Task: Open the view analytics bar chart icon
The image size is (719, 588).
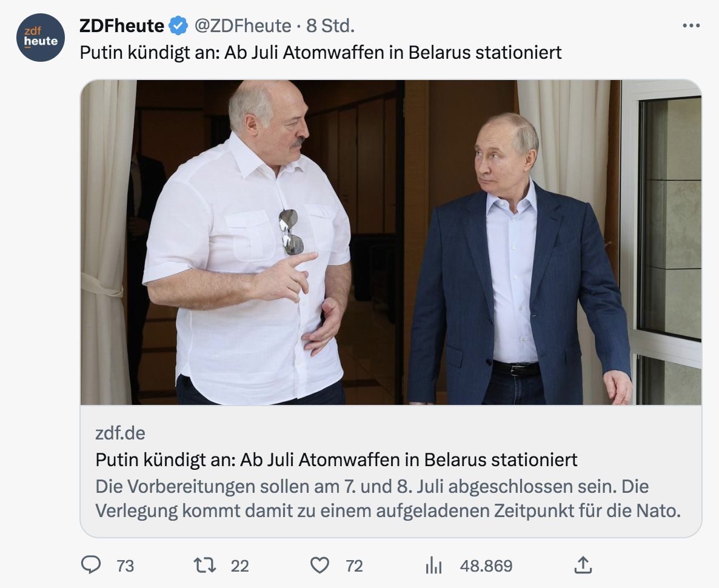Action: (x=433, y=566)
